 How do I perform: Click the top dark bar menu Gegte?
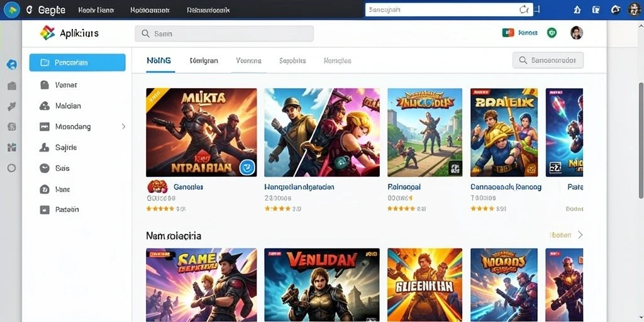[x=52, y=10]
